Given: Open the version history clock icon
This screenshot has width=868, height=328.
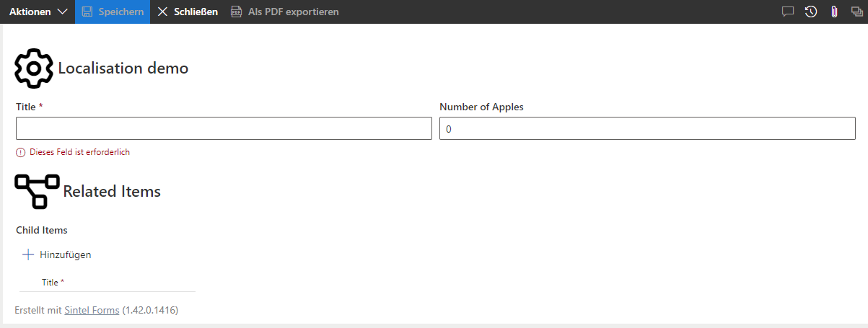Looking at the screenshot, I should point(811,12).
